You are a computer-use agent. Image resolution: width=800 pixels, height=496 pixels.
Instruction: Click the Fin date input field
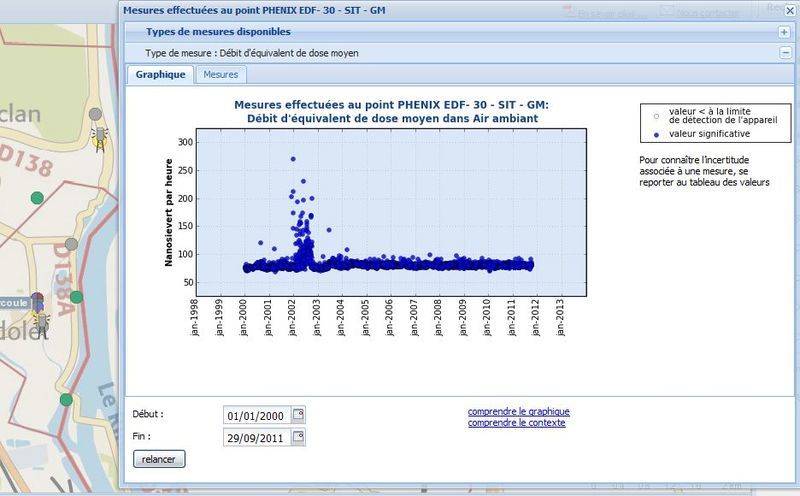coord(257,437)
